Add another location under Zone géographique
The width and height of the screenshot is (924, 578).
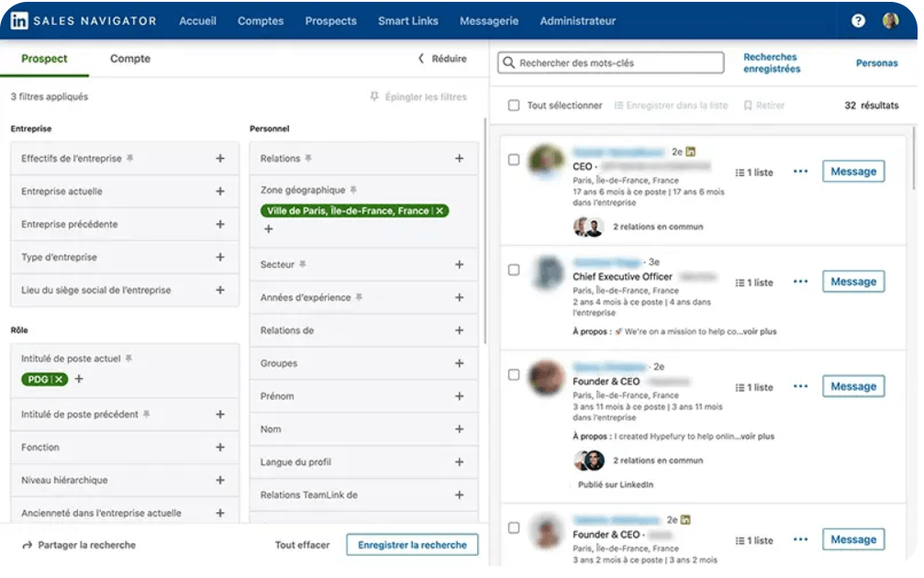pyautogui.click(x=269, y=228)
